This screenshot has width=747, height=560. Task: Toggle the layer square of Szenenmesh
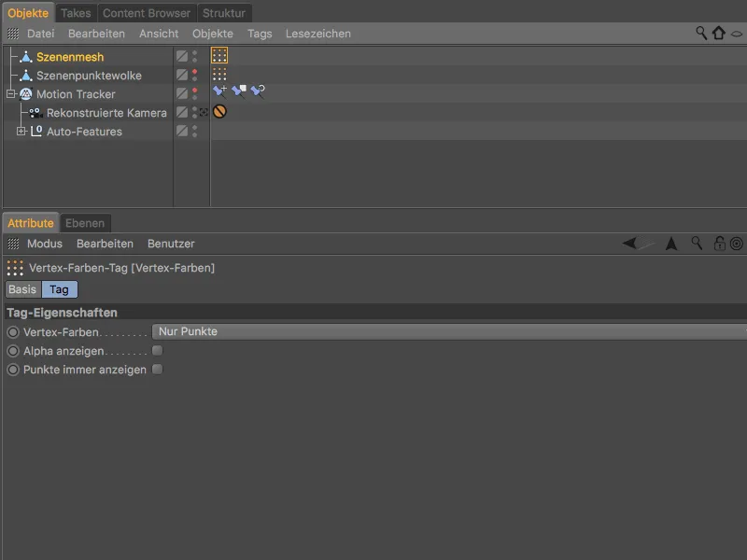click(x=182, y=56)
